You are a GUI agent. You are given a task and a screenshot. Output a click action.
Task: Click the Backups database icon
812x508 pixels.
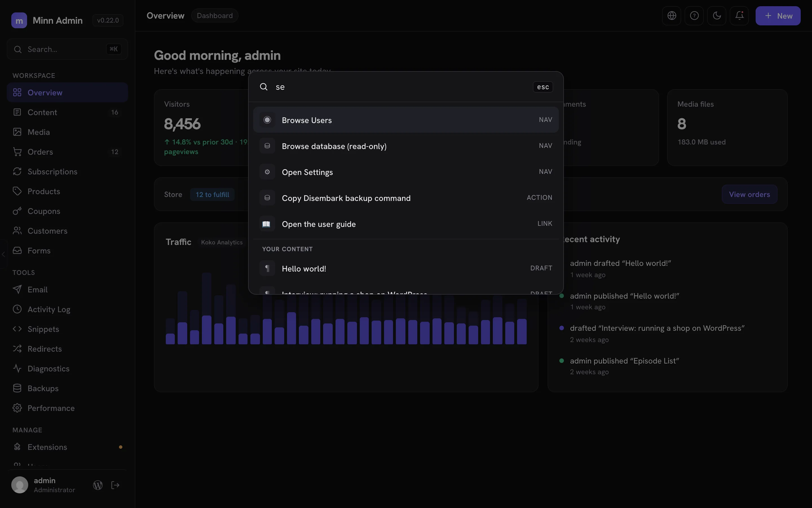(x=17, y=388)
